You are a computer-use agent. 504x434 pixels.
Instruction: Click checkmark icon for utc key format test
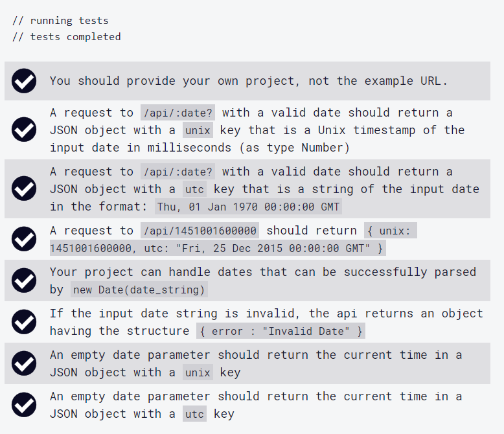24,188
